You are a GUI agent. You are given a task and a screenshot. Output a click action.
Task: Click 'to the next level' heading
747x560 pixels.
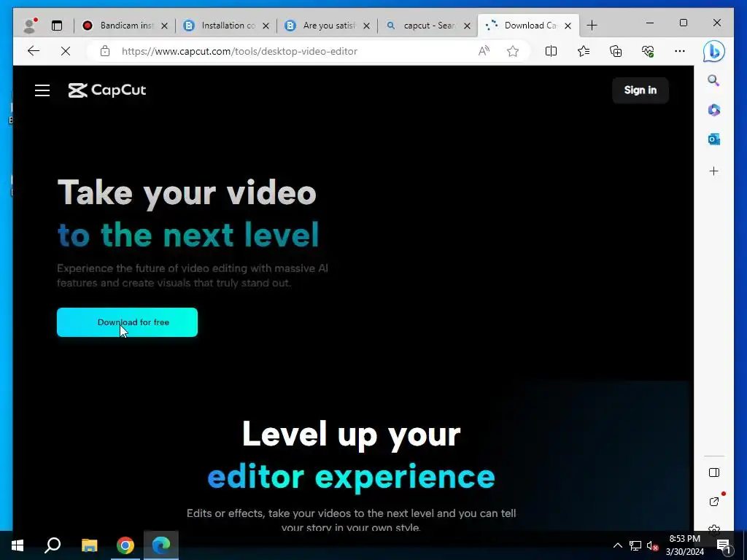[188, 235]
